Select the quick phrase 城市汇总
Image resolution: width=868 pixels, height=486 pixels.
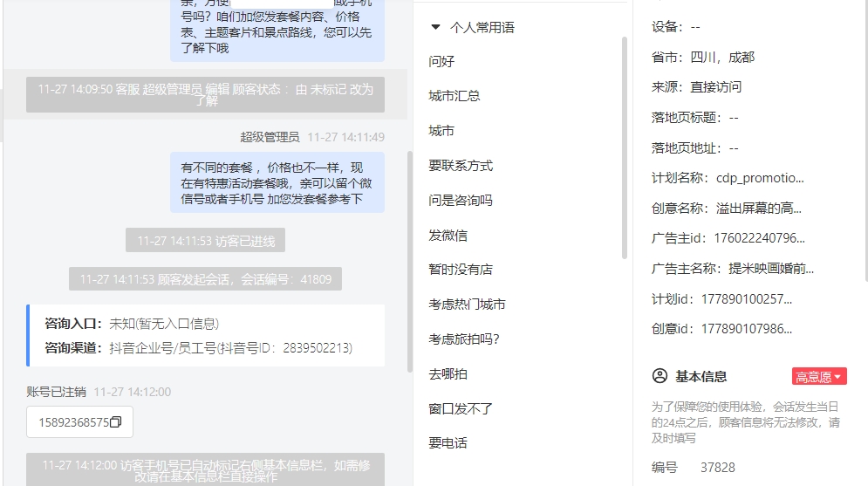454,96
